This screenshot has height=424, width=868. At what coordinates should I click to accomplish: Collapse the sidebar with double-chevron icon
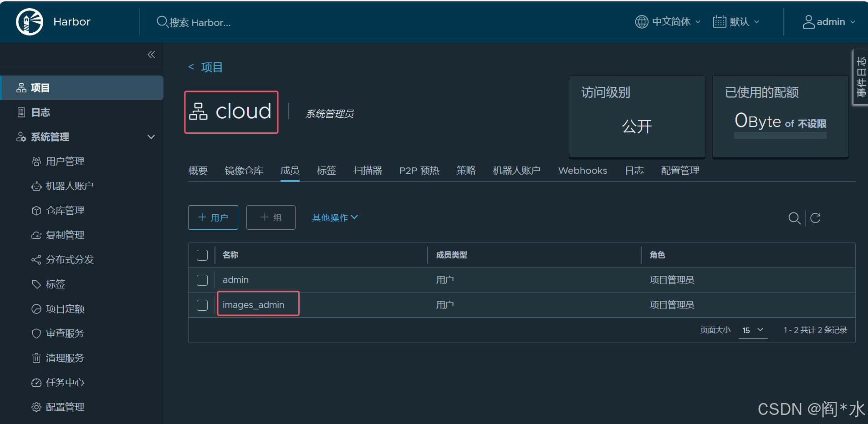pyautogui.click(x=152, y=55)
